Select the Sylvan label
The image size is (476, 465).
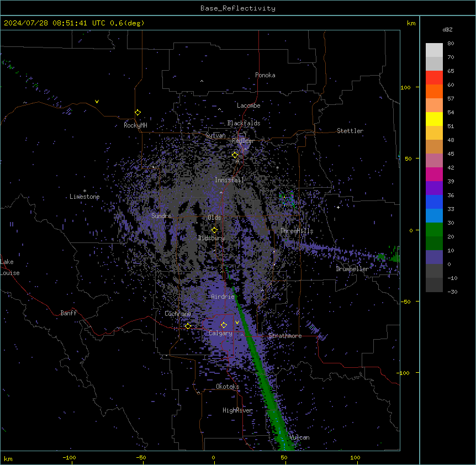pyautogui.click(x=215, y=136)
